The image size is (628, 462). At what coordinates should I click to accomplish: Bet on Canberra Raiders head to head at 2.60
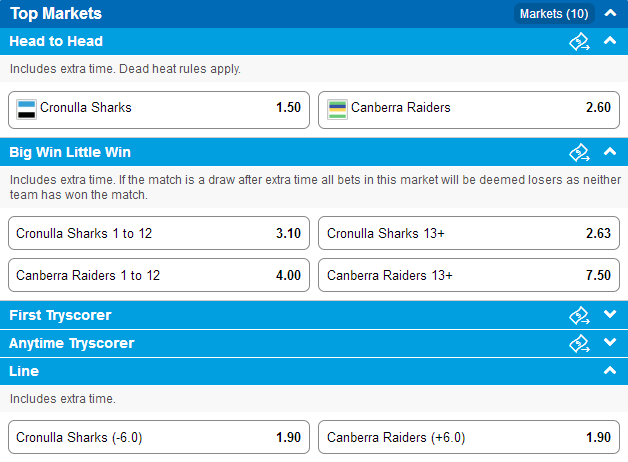[x=469, y=110]
